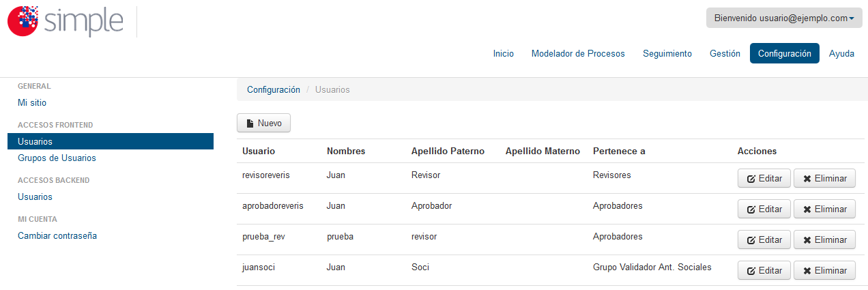868x290 pixels.
Task: Click the X delete icon for juansoci
Action: coord(807,271)
